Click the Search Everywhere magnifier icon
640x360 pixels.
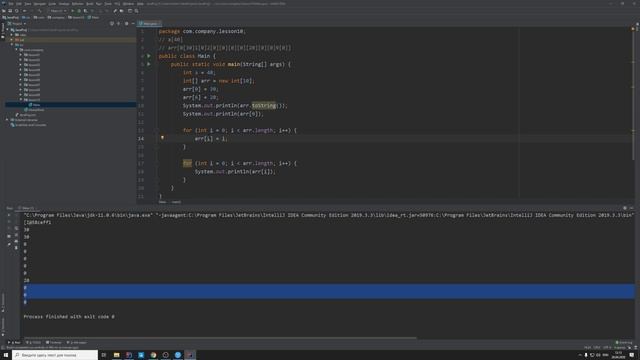point(136,11)
